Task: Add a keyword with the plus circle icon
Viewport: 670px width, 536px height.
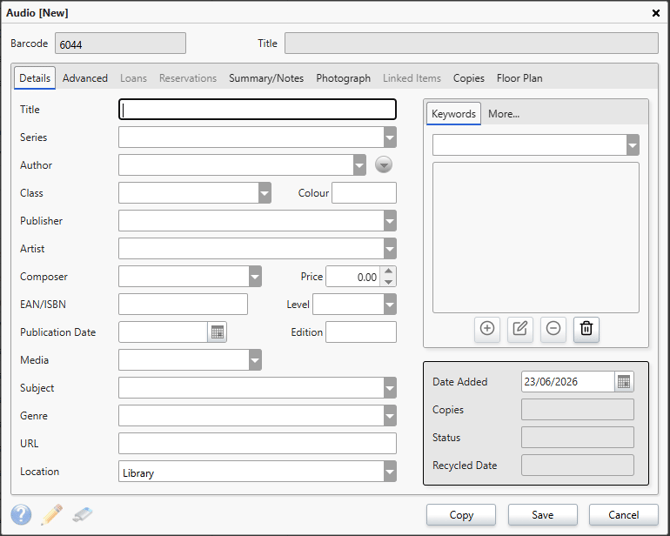Action: (487, 329)
